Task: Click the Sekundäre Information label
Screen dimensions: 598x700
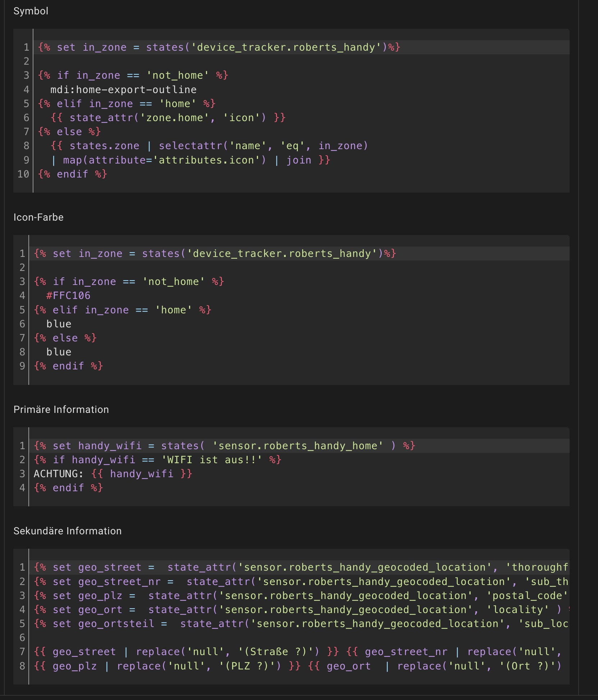Action: click(x=68, y=531)
